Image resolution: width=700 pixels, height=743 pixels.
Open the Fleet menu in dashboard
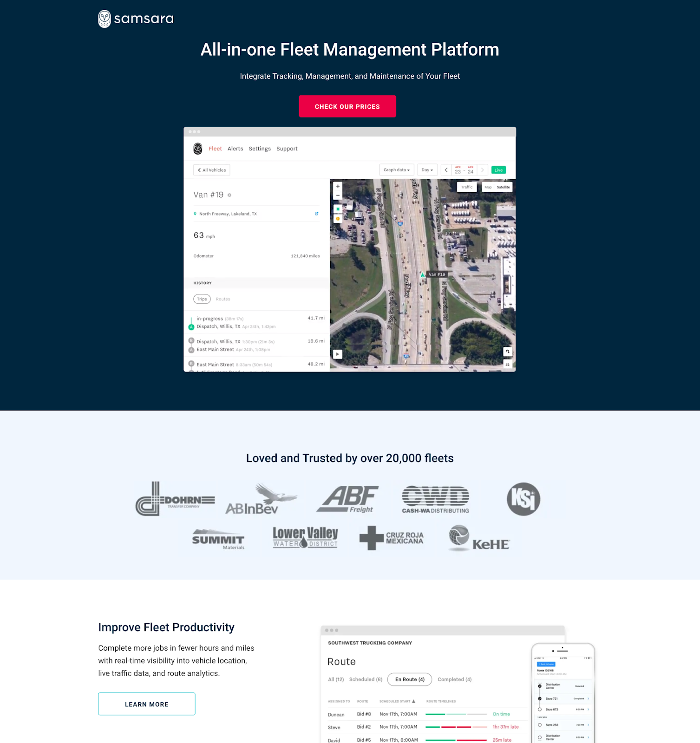(x=215, y=149)
